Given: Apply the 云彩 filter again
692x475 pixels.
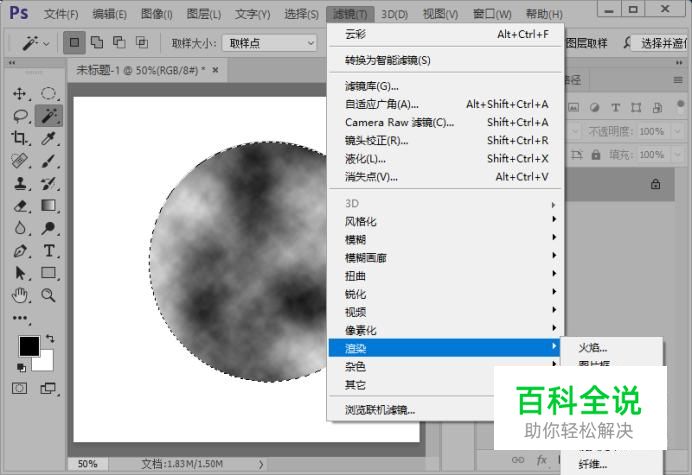Looking at the screenshot, I should click(446, 34).
